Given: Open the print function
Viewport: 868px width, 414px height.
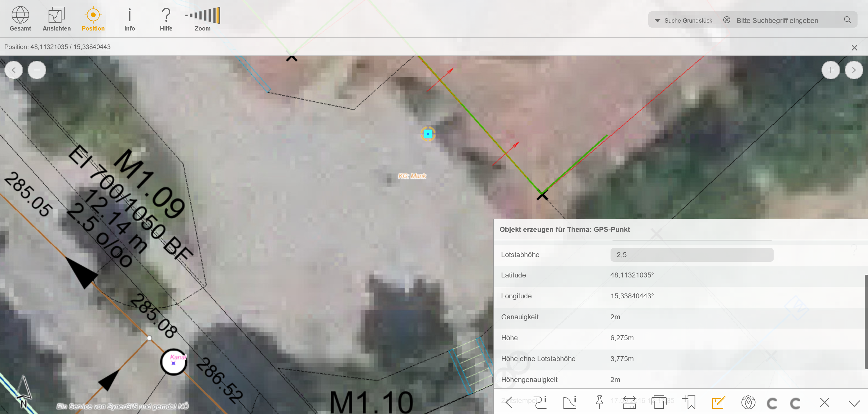Looking at the screenshot, I should coord(659,402).
